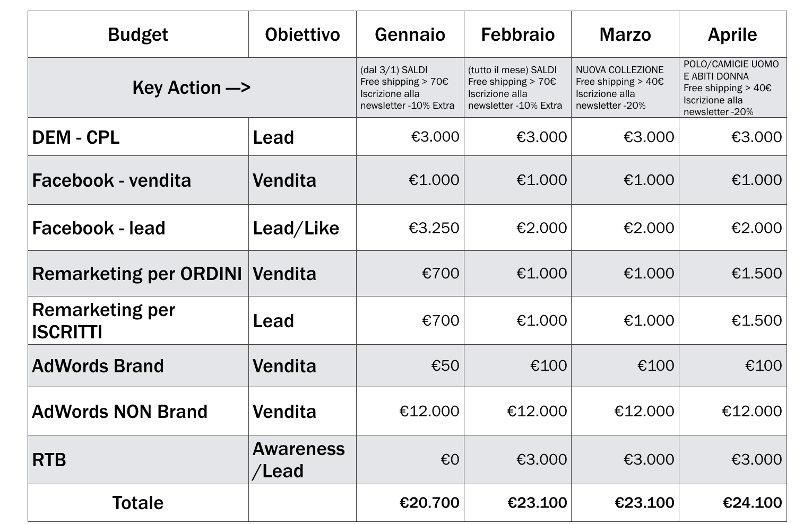Select the AdWords NON Brand label

point(120,412)
